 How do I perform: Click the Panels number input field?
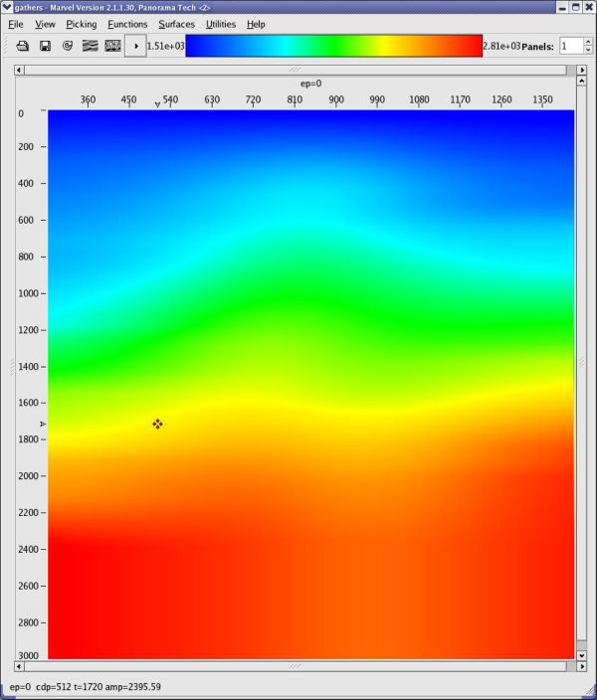pyautogui.click(x=571, y=46)
